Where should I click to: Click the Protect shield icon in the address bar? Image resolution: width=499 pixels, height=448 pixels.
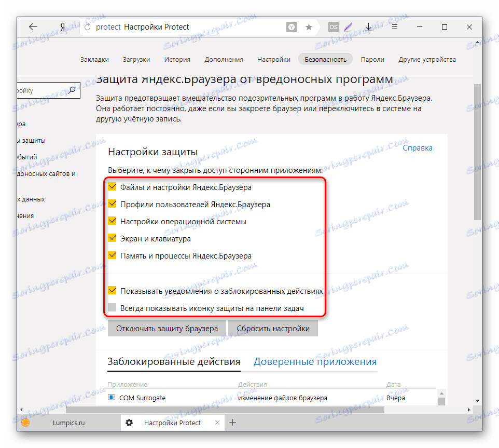291,27
